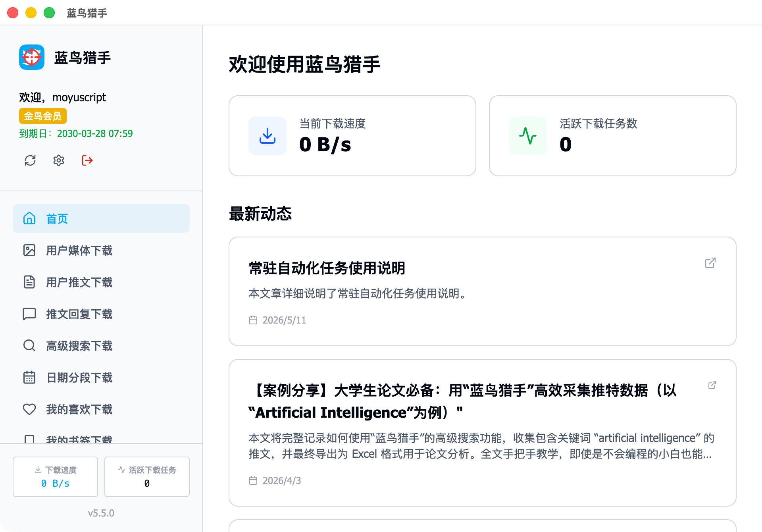Click the activity pulse icon in 活跃下载任务数 card
This screenshot has width=762, height=532.
(528, 136)
